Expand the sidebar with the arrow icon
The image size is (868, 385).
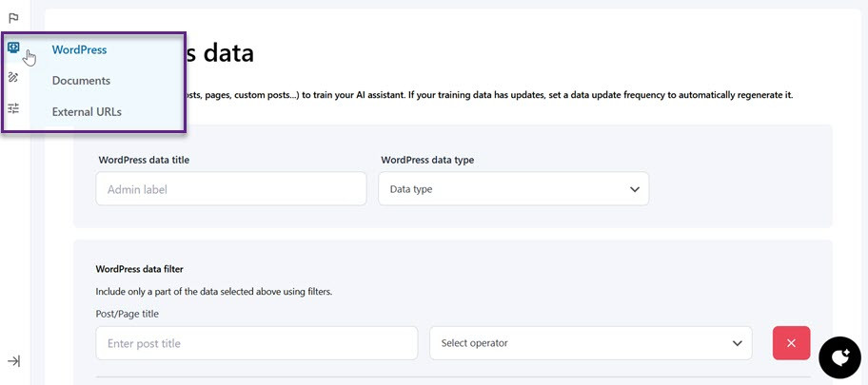[x=14, y=361]
